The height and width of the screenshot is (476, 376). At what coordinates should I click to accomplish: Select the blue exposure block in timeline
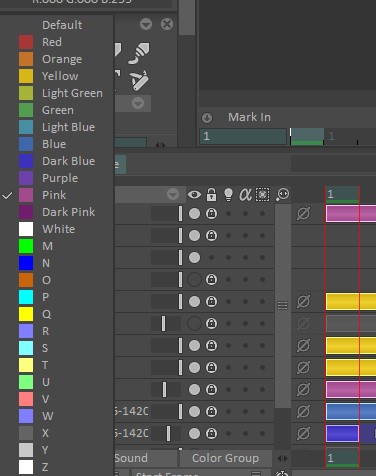point(351,412)
